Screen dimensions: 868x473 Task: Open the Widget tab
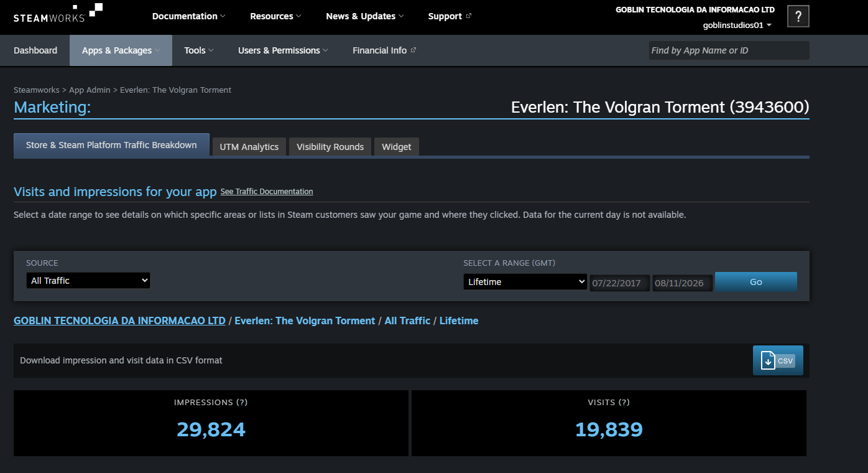pos(397,147)
